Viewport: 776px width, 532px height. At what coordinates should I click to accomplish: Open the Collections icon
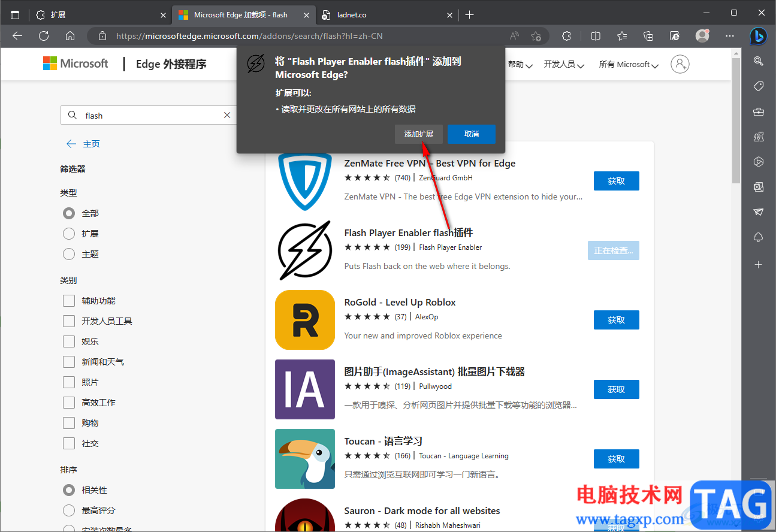click(648, 36)
